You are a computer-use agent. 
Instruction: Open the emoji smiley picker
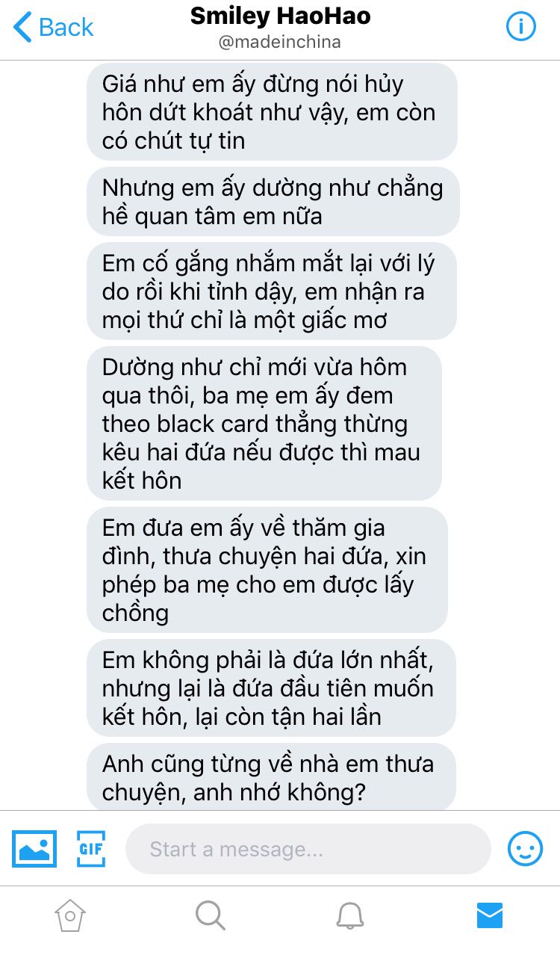coord(525,849)
